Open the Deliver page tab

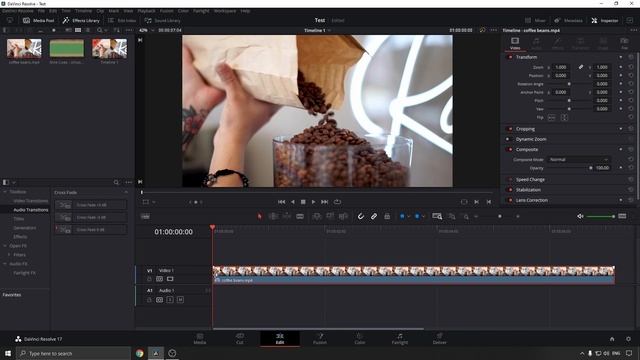[440, 339]
